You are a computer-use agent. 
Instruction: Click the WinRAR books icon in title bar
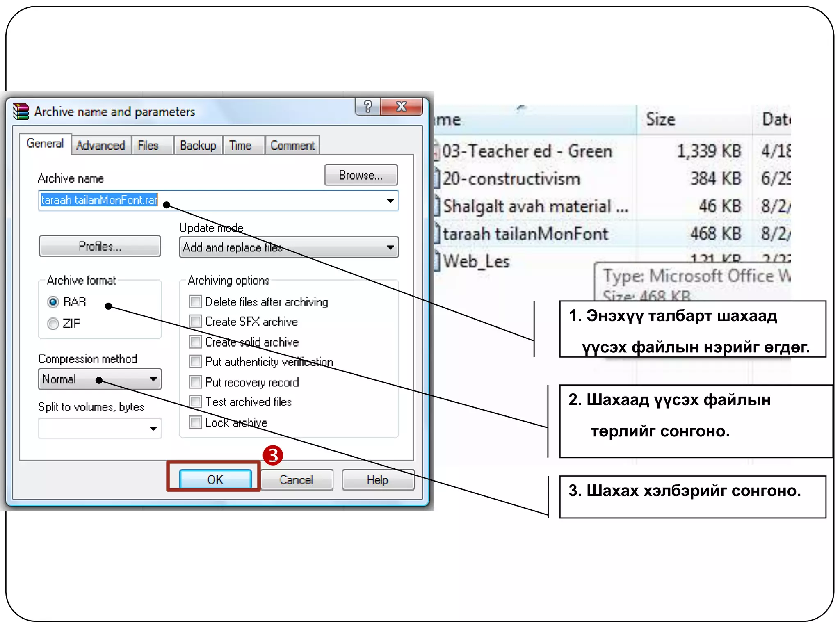point(21,111)
